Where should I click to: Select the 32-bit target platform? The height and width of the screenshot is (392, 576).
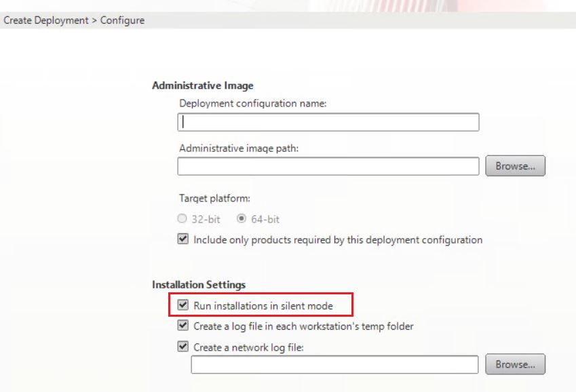pos(181,218)
